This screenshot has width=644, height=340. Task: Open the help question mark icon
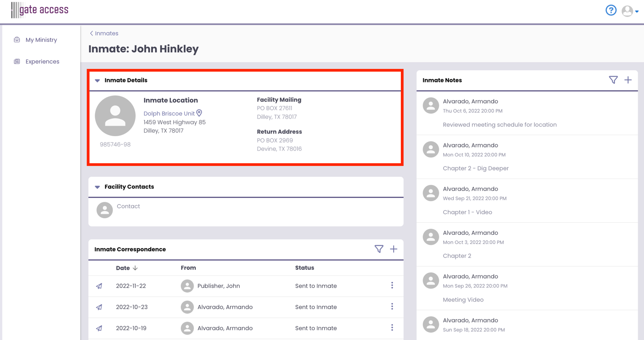[x=611, y=10]
